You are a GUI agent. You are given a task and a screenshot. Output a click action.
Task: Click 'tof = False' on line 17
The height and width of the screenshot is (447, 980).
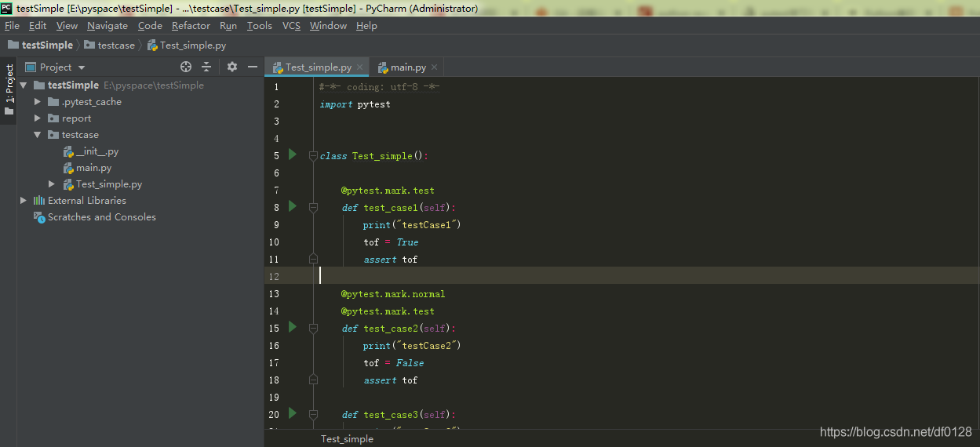point(394,363)
